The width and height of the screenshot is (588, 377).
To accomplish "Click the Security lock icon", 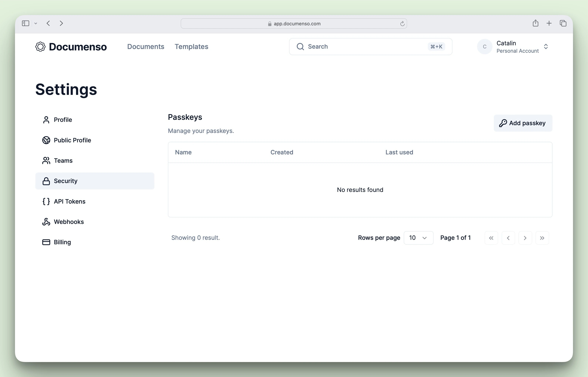I will pyautogui.click(x=46, y=181).
